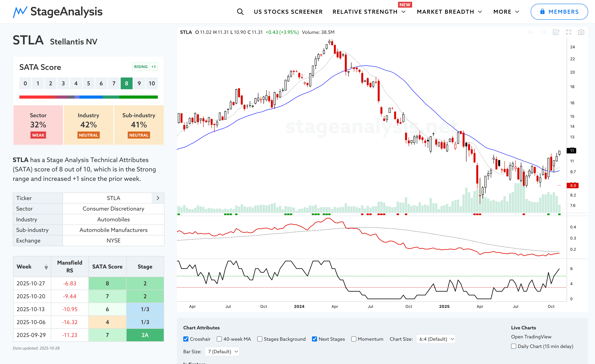Viewport: 595px width, 364px height.
Task: Open the Bar Size dropdown
Action: pos(222,351)
